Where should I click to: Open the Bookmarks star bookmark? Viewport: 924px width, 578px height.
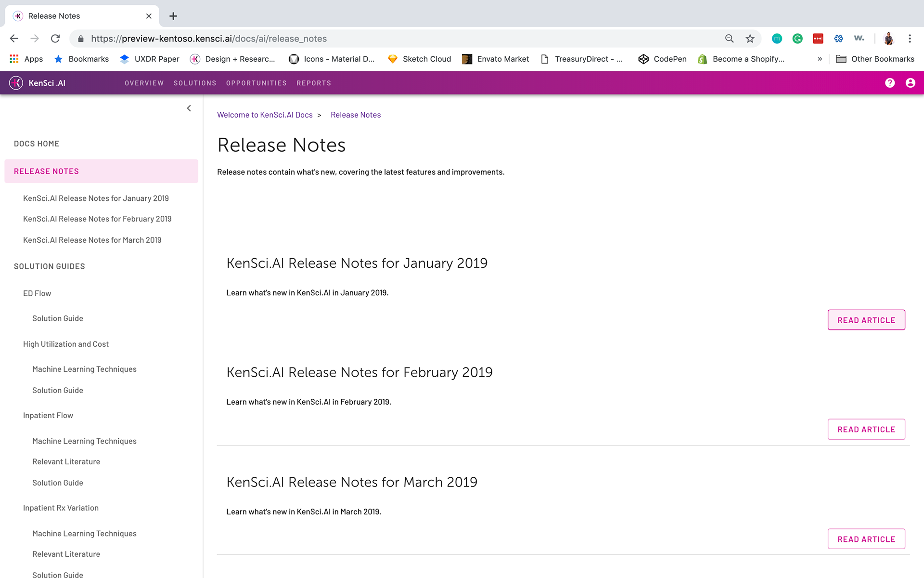pyautogui.click(x=81, y=59)
